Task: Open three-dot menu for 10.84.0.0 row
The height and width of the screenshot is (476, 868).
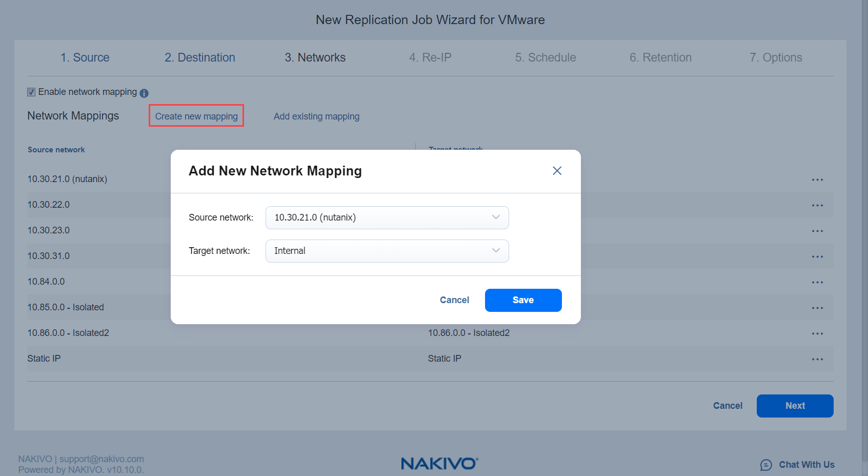Action: [817, 282]
